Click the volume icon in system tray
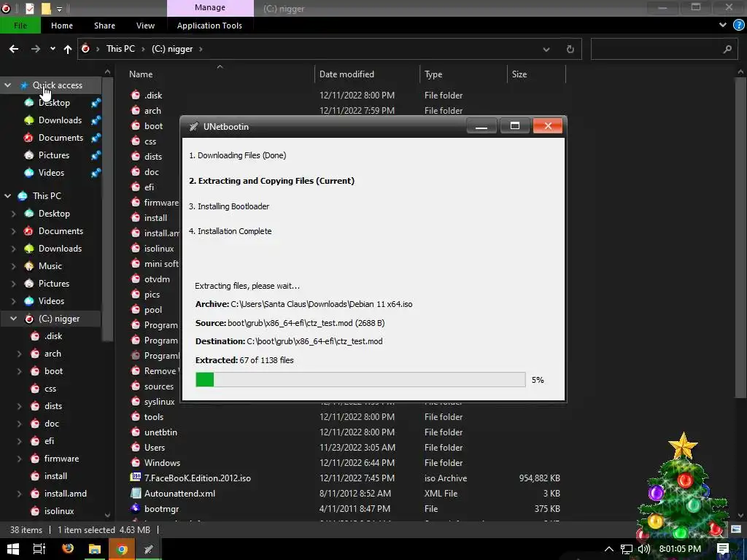 [643, 549]
